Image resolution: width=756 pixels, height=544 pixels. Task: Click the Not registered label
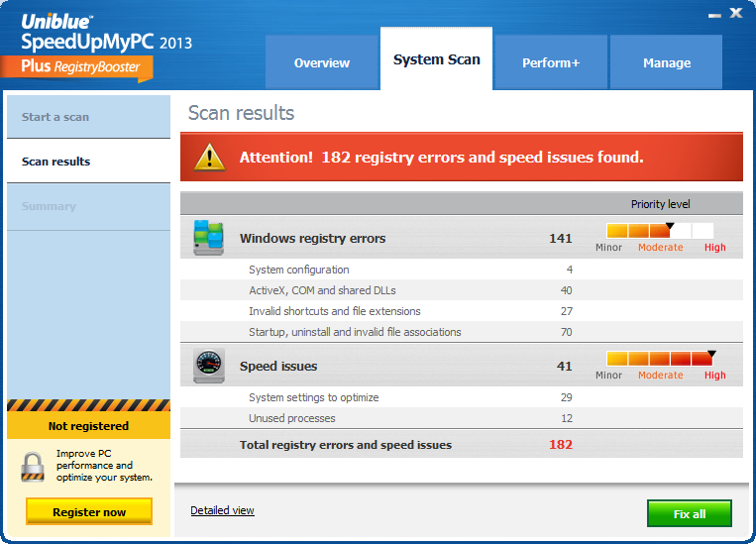point(89,426)
